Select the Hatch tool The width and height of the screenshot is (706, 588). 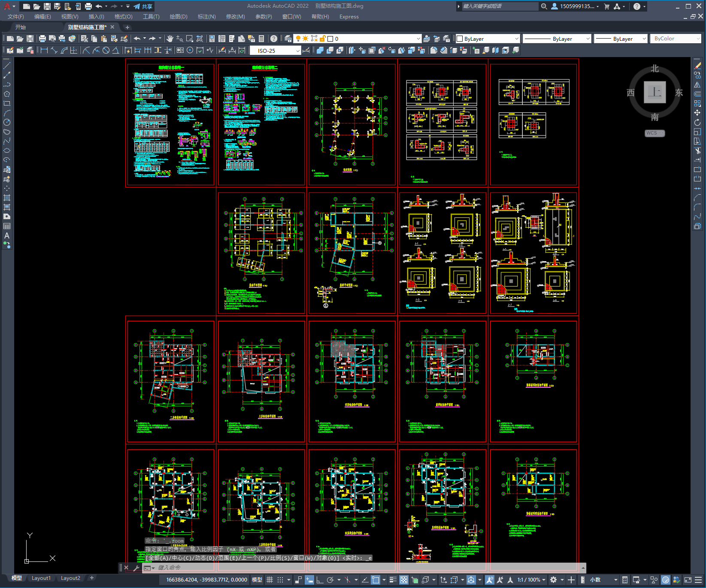tap(7, 198)
